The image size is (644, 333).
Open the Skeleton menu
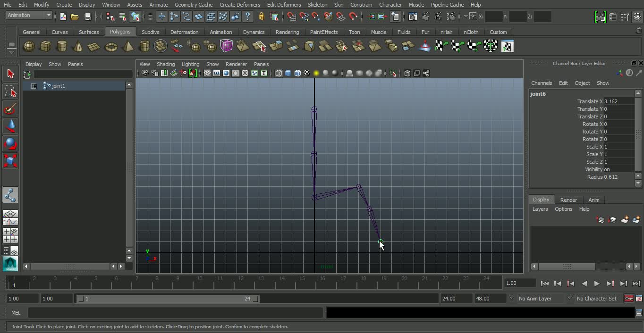tap(317, 5)
